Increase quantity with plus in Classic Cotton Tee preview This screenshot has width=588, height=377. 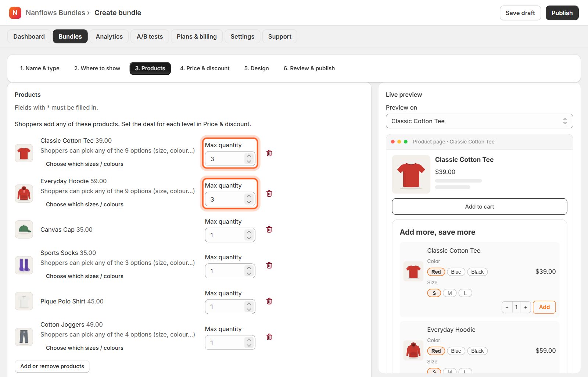click(x=526, y=307)
